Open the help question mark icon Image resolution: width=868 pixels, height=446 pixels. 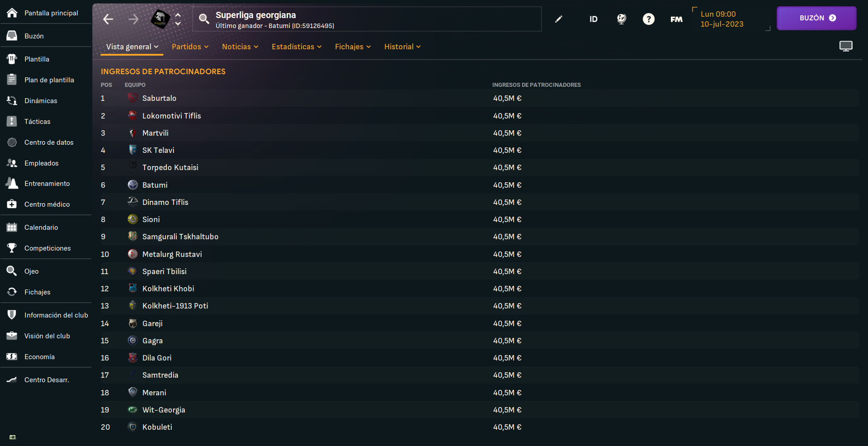pyautogui.click(x=649, y=19)
